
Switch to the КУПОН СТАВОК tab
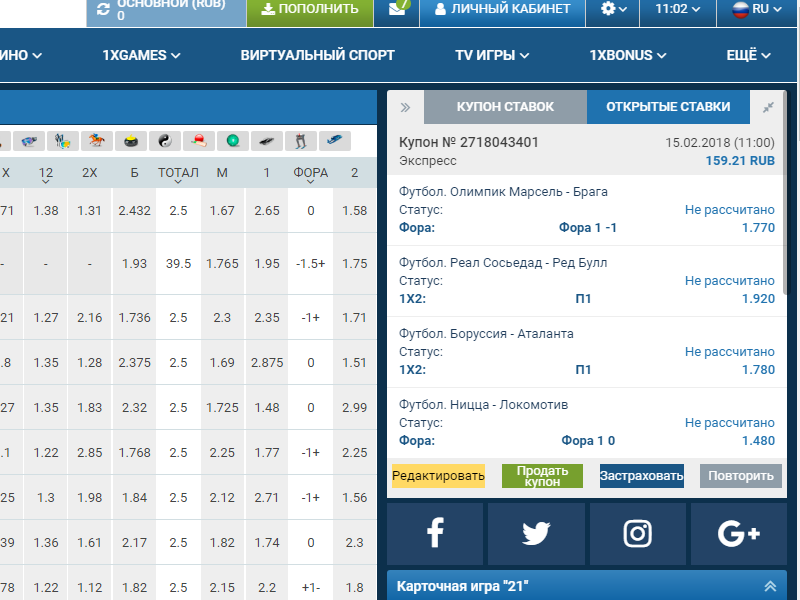(x=505, y=107)
